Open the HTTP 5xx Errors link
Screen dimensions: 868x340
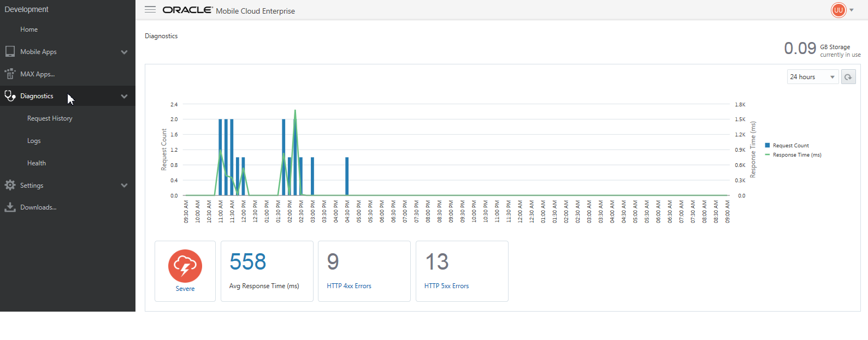click(446, 286)
